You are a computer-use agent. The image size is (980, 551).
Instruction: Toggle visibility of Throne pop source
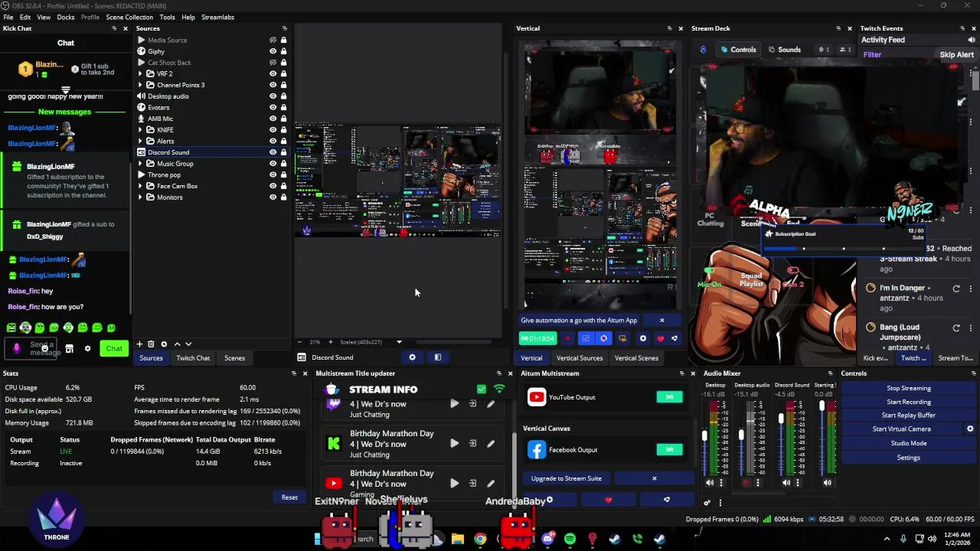[x=273, y=174]
